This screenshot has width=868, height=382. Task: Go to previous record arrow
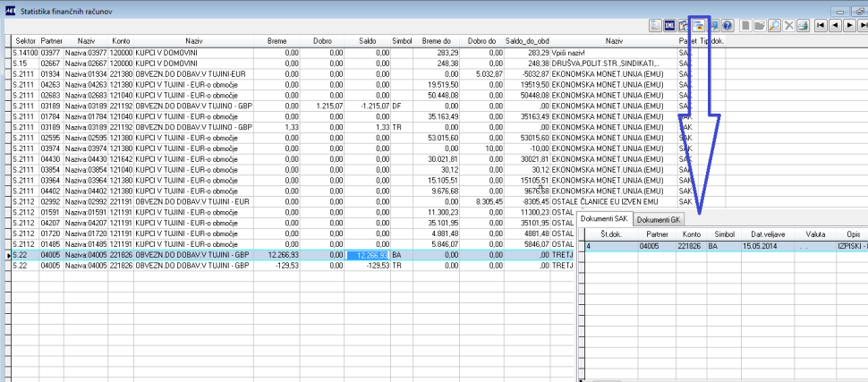(x=836, y=25)
